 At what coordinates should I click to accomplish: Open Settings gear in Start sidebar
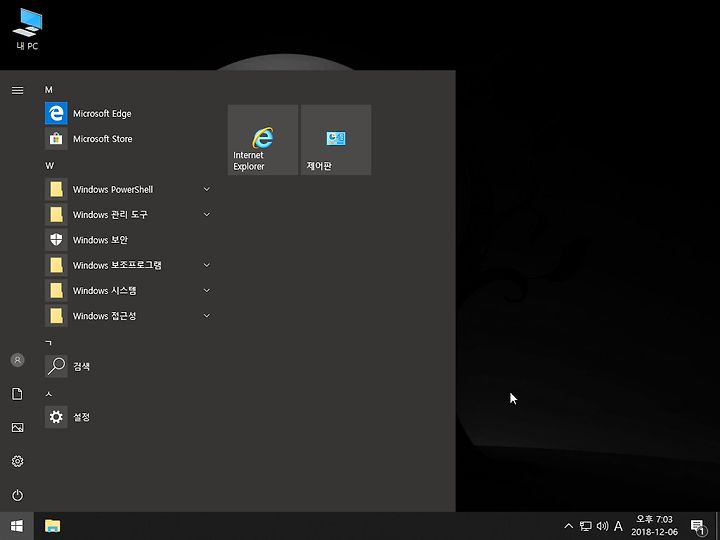pos(17,461)
